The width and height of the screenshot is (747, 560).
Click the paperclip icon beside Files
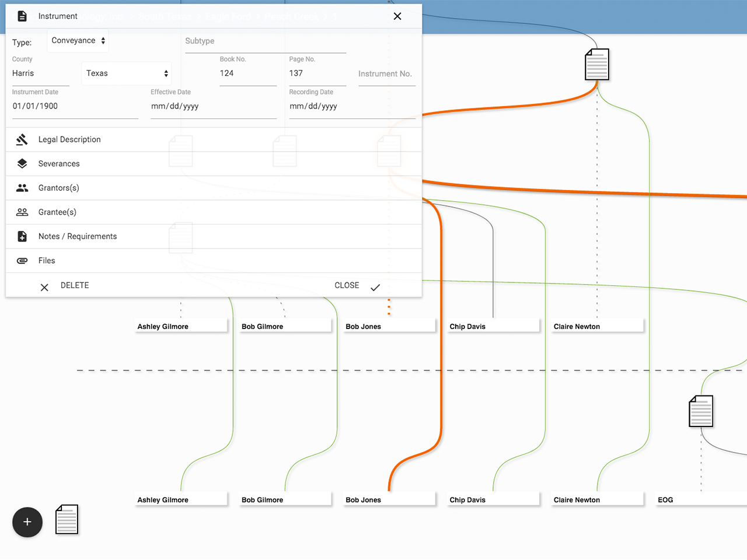22,261
